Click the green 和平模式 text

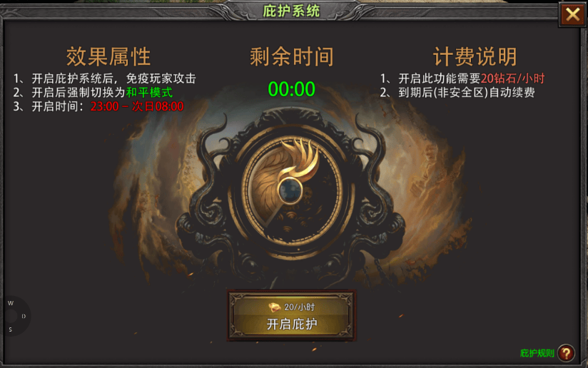(149, 92)
